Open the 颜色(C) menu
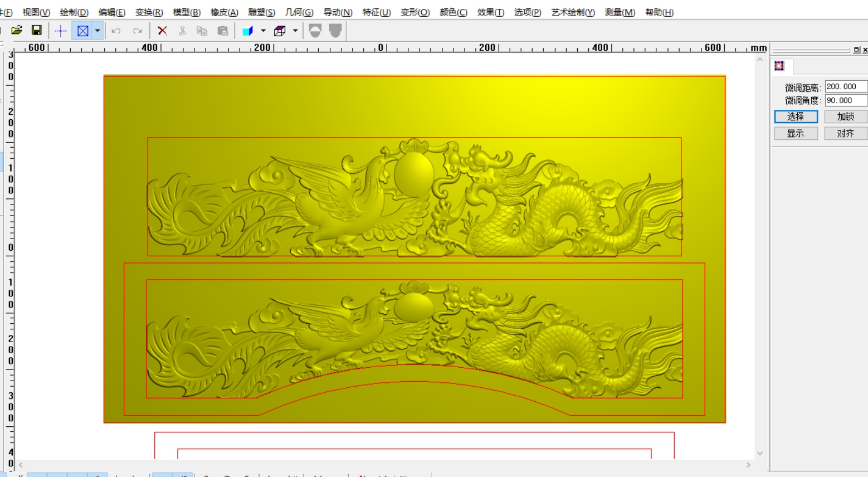 (453, 12)
